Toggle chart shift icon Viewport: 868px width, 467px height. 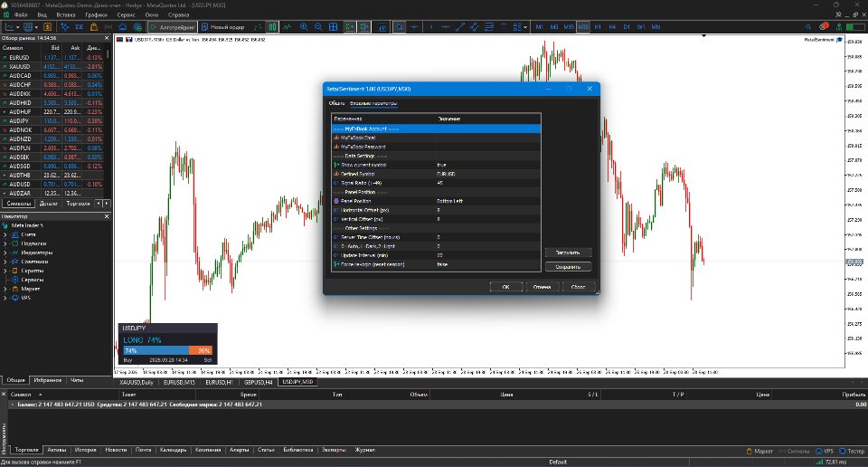tap(364, 26)
